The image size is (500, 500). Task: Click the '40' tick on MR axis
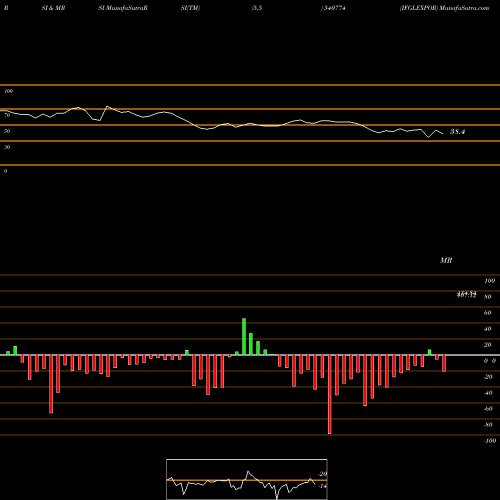tap(488, 329)
